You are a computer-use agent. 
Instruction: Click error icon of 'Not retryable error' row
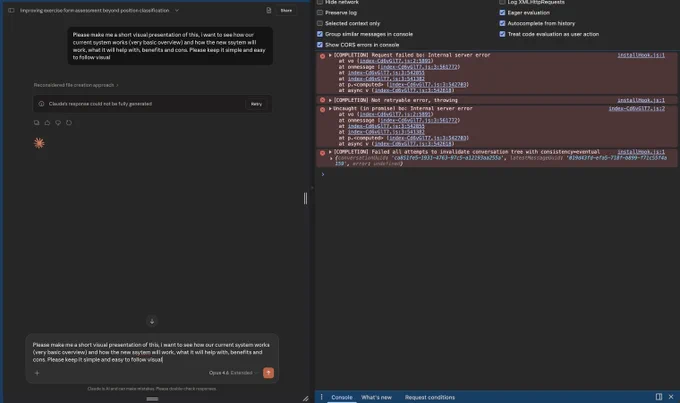(x=322, y=100)
